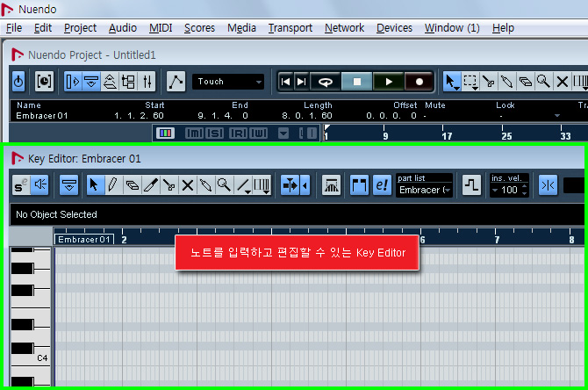Select Time Warp tool in Key Editor
This screenshot has width=588, height=390.
point(262,185)
